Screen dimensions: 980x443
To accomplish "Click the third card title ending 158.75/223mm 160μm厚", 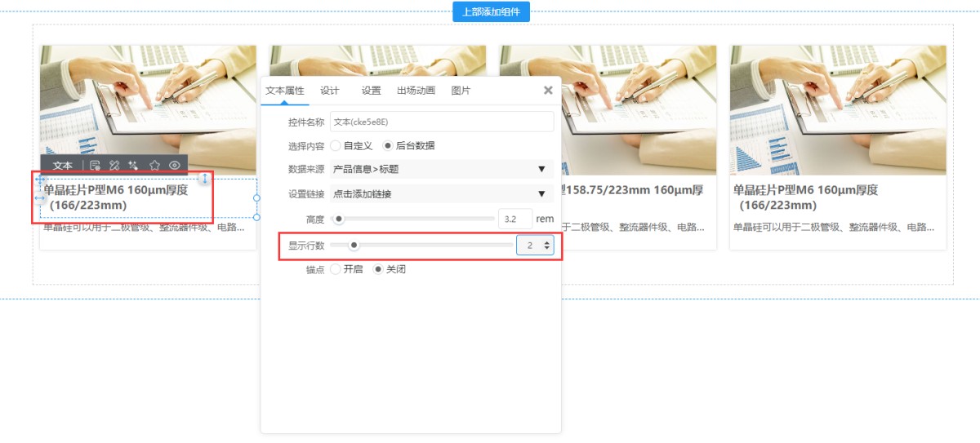I will click(x=633, y=190).
